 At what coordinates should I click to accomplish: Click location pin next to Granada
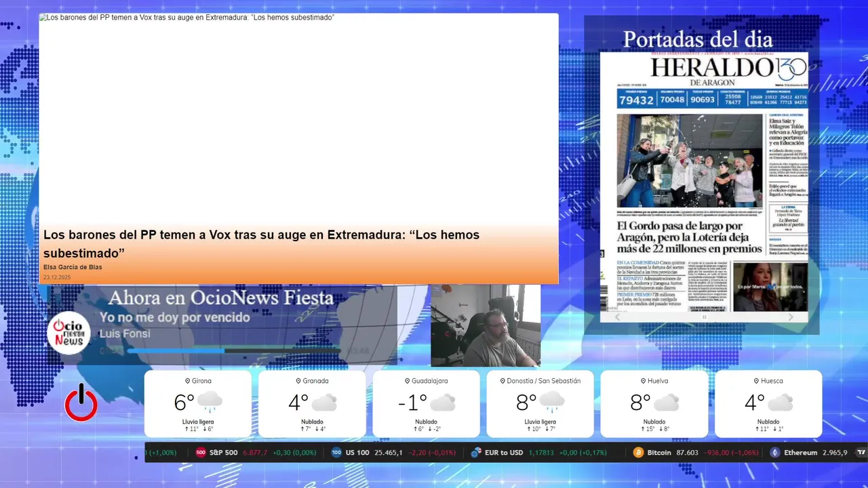tap(298, 381)
